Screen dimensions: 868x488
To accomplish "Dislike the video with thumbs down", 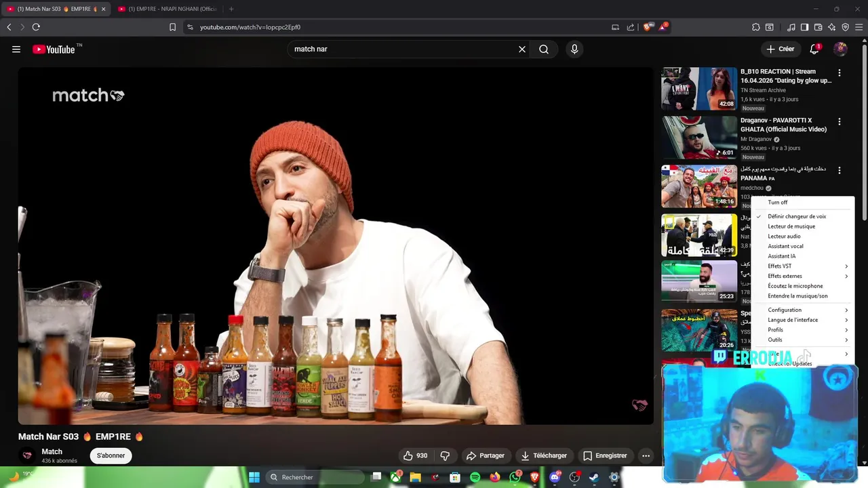I will (446, 455).
